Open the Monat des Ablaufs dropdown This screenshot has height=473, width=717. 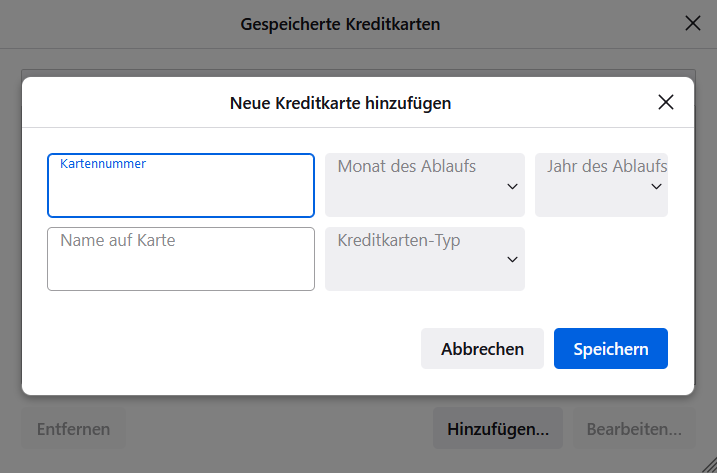point(424,185)
